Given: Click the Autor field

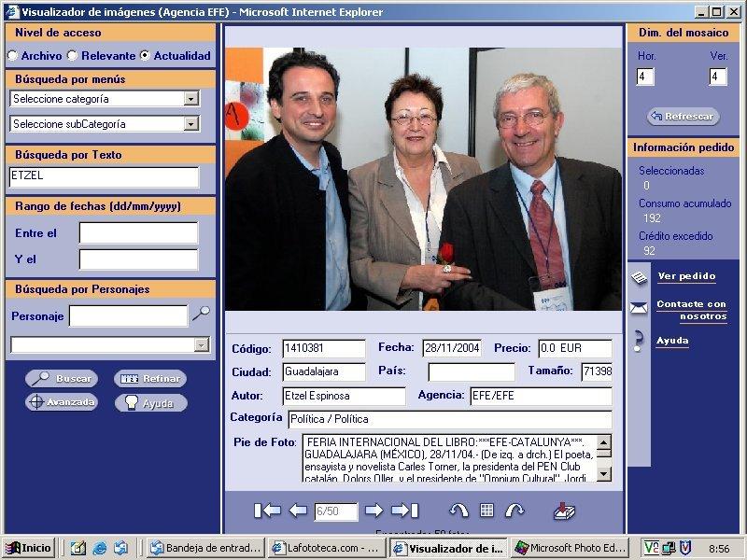Looking at the screenshot, I should pos(344,396).
